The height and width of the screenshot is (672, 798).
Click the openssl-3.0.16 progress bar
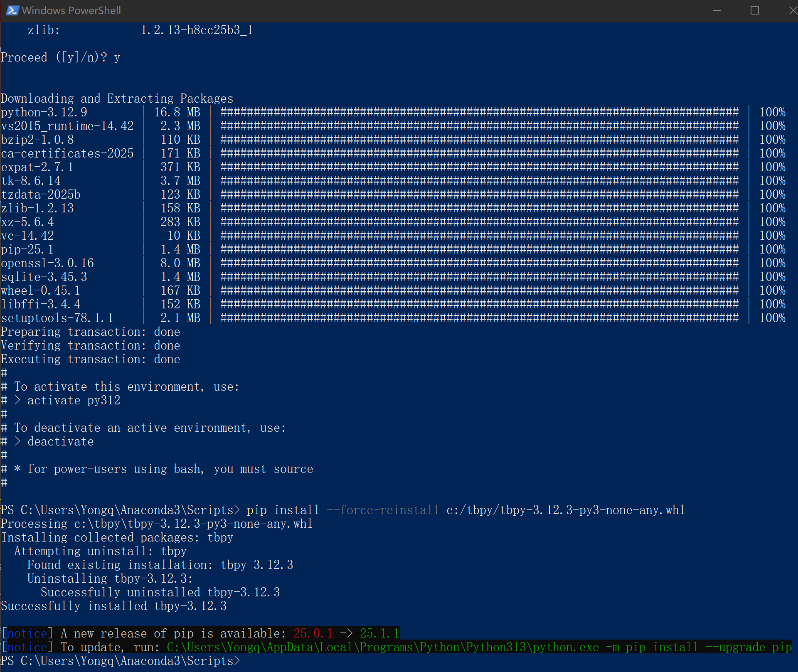click(480, 263)
